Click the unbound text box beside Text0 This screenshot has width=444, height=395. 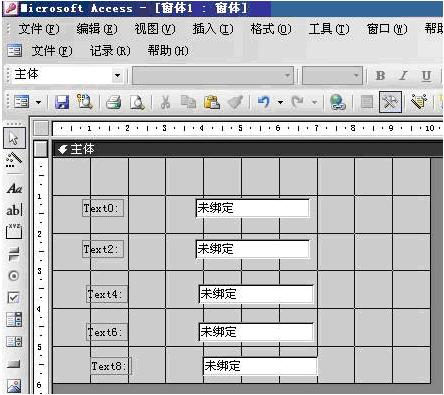point(253,208)
